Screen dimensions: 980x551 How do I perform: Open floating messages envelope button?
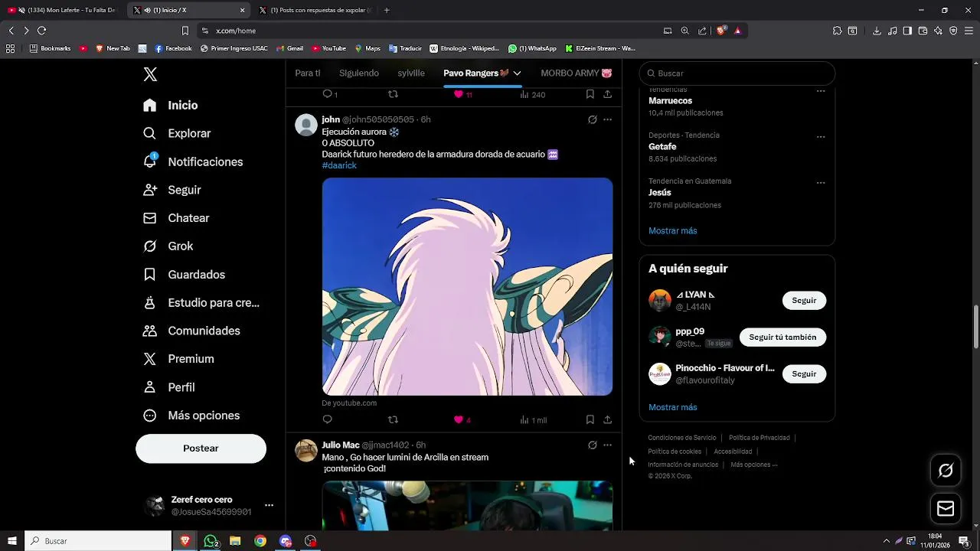(x=946, y=509)
